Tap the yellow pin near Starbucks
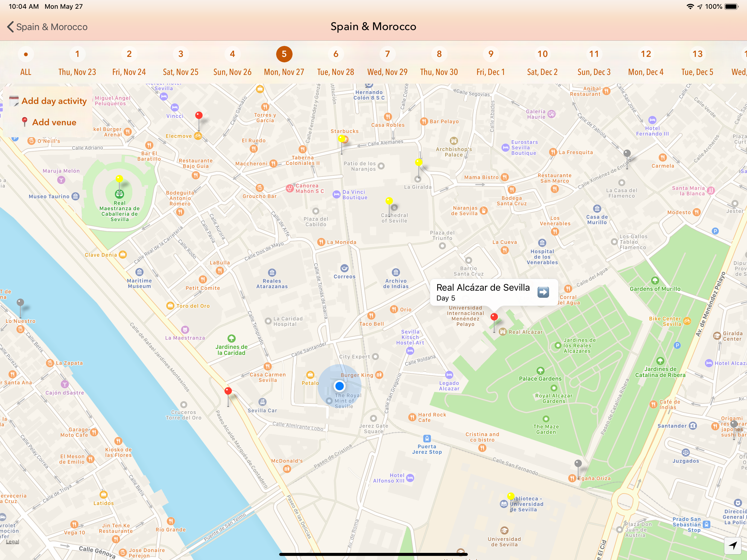Image resolution: width=747 pixels, height=560 pixels. click(342, 138)
